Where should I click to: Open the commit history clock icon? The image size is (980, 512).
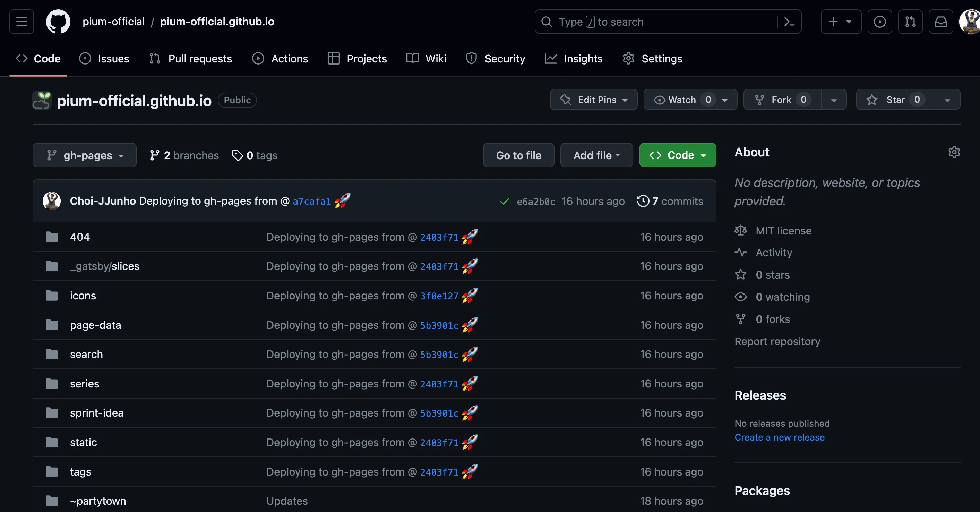pyautogui.click(x=643, y=201)
